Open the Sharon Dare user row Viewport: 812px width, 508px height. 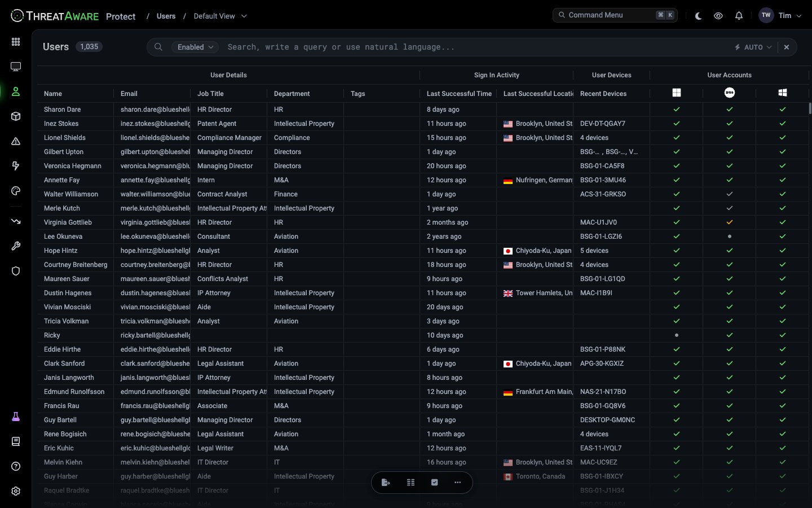[423, 110]
